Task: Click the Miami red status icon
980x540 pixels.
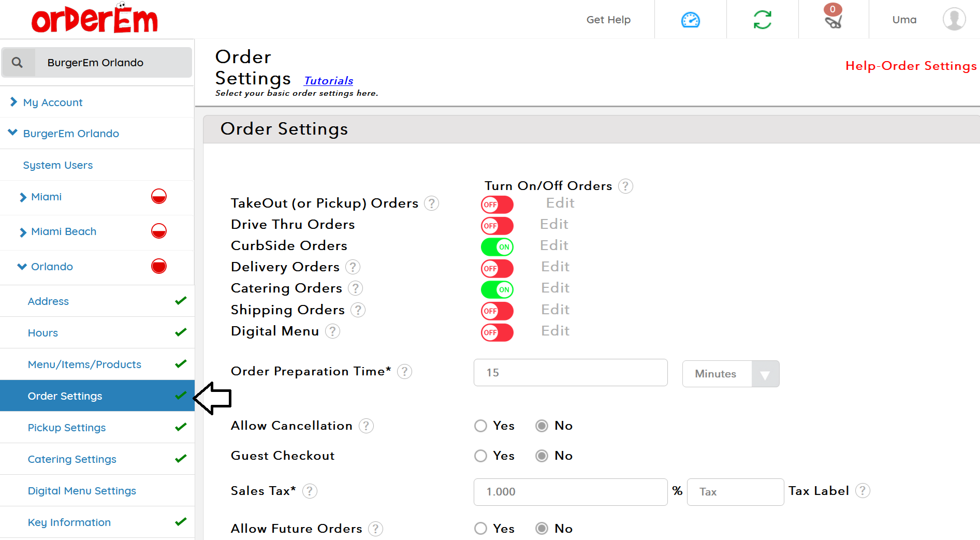Action: coord(159,197)
